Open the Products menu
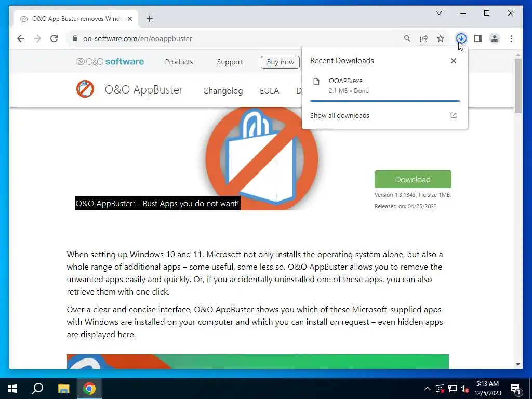 tap(179, 62)
